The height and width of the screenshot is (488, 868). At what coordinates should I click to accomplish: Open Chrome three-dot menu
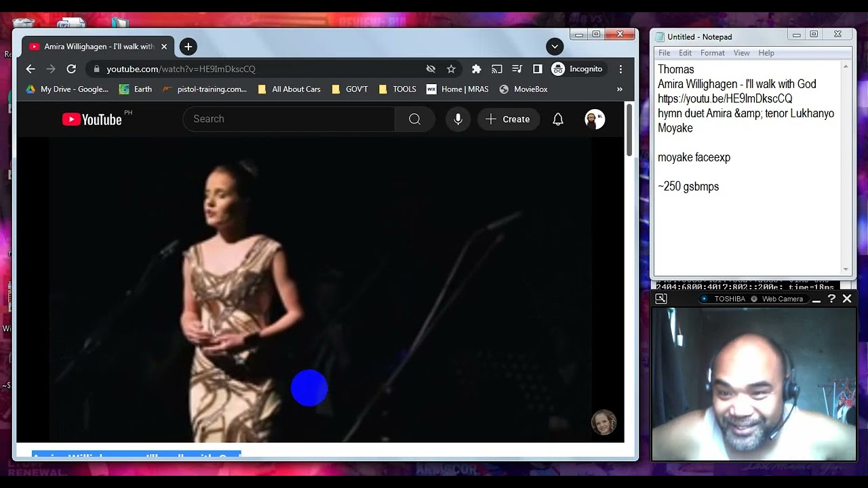pos(620,68)
